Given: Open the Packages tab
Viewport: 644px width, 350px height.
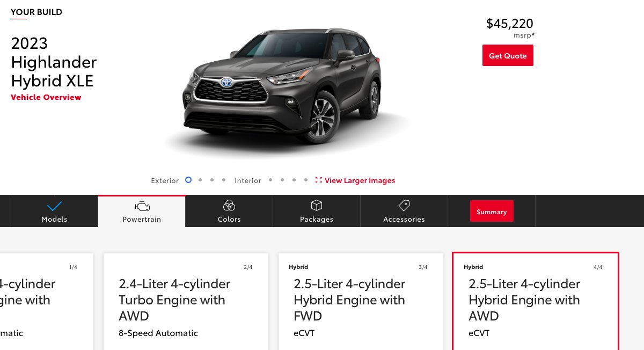Looking at the screenshot, I should tap(317, 211).
